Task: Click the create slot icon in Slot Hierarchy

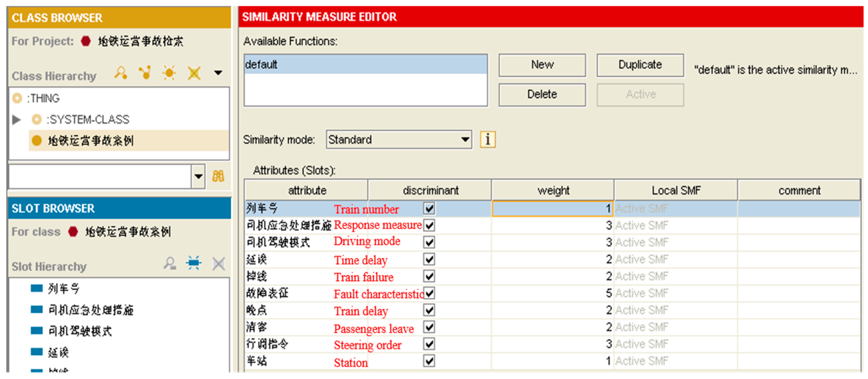Action: 194,263
